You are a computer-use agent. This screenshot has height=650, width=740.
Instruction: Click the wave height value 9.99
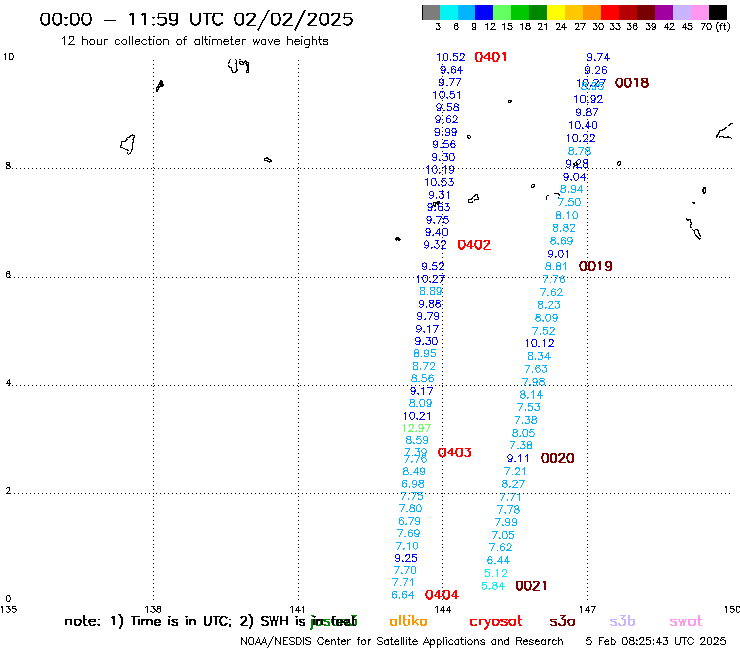[446, 132]
